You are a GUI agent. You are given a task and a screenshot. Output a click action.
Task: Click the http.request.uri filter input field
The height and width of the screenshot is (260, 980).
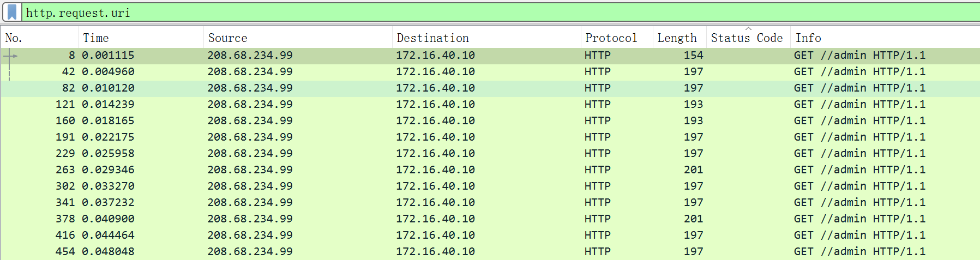click(491, 13)
